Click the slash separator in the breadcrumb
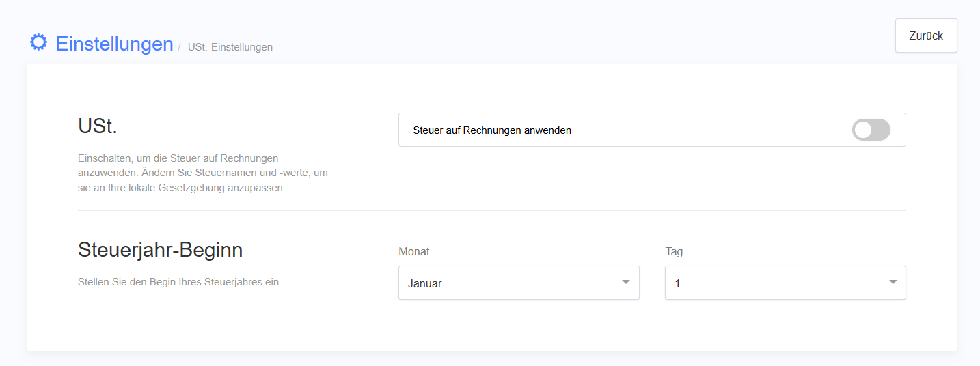980x366 pixels. 179,46
